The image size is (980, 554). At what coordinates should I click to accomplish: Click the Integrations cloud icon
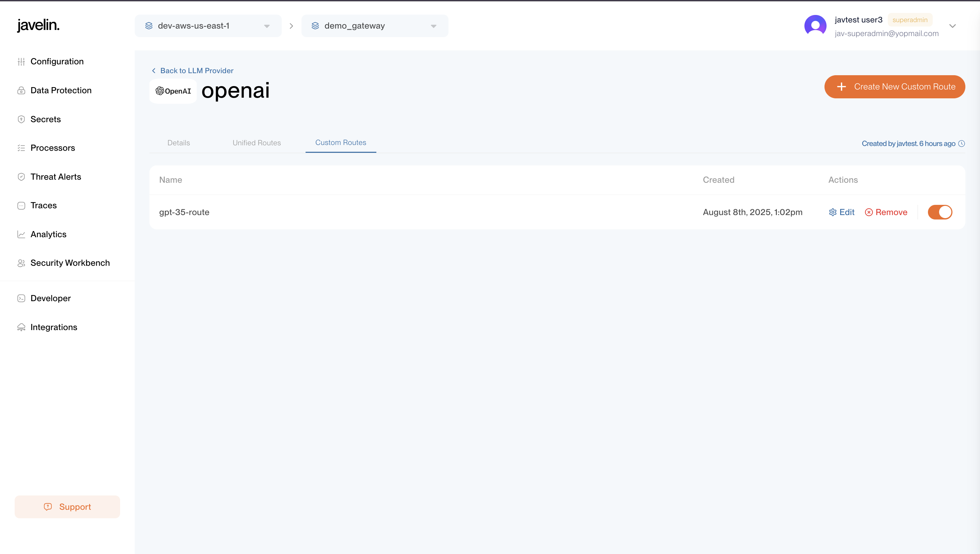pyautogui.click(x=21, y=327)
